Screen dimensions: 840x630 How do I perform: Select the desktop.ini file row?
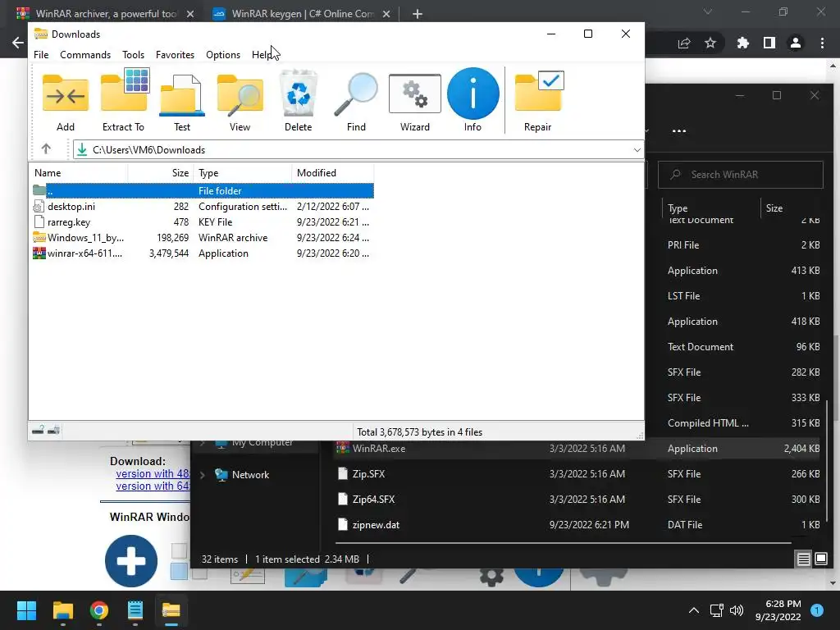pyautogui.click(x=203, y=206)
